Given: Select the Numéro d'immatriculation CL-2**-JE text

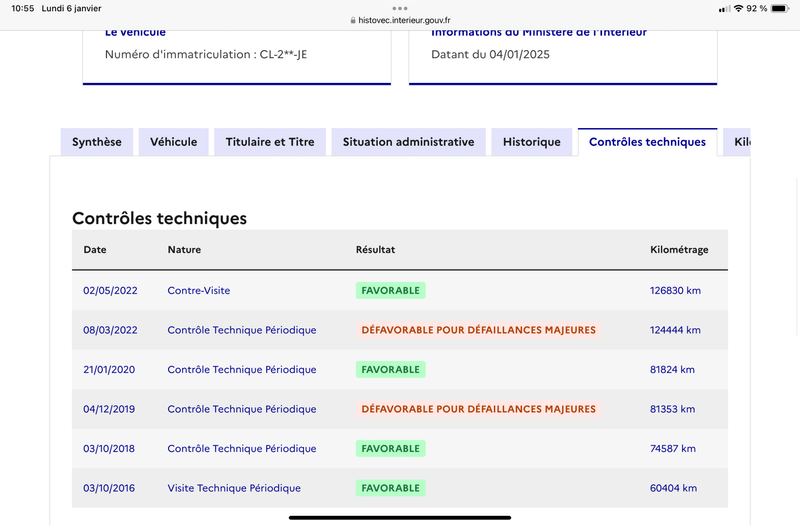Looking at the screenshot, I should point(206,55).
